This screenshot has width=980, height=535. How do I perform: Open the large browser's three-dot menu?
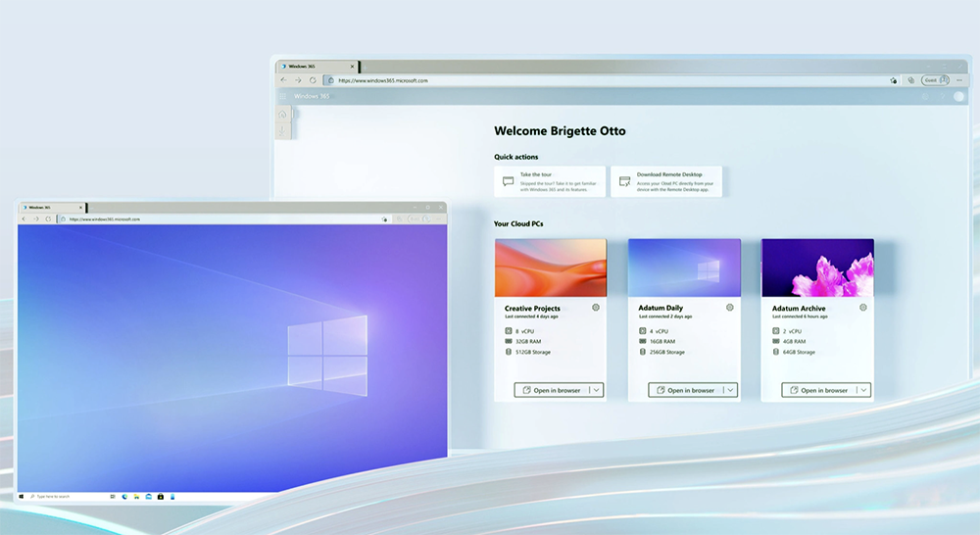tap(959, 80)
